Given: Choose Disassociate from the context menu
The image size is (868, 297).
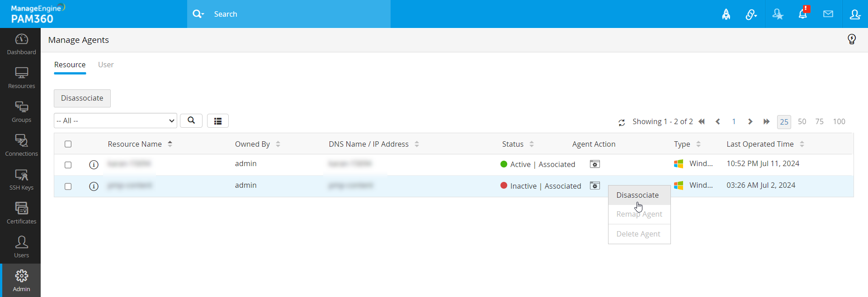Looking at the screenshot, I should 639,195.
